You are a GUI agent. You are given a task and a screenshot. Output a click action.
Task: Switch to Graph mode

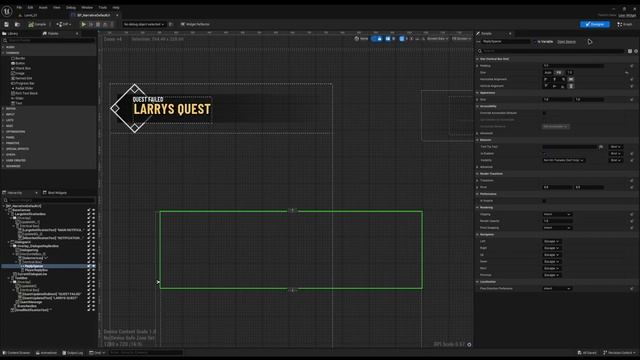[625, 24]
